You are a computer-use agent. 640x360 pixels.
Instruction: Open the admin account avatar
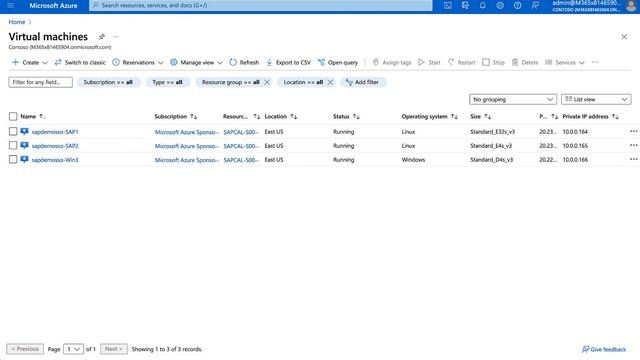(631, 5)
